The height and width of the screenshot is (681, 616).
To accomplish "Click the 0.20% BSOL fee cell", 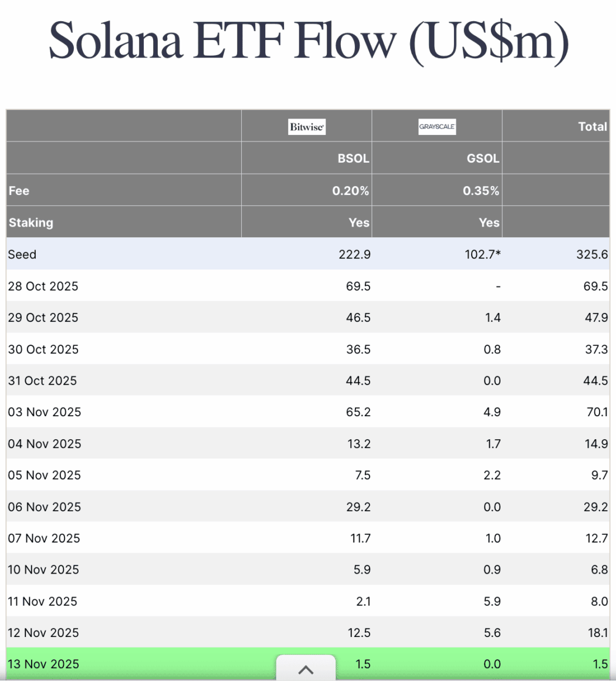I will pos(351,191).
